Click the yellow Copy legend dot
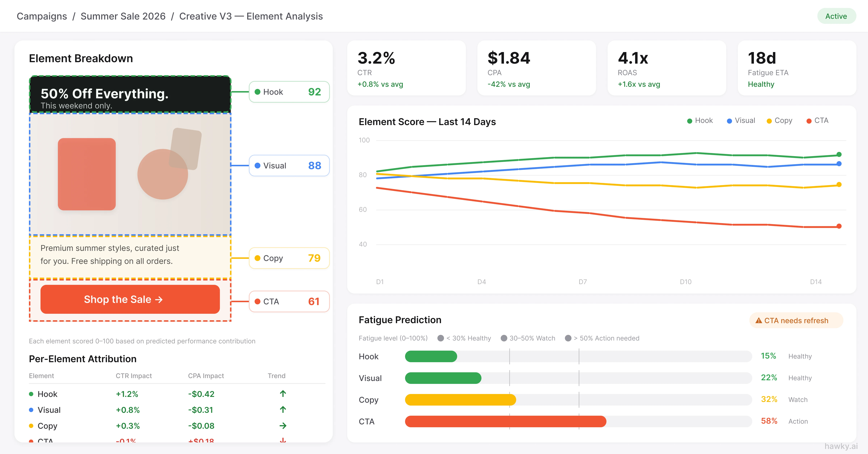868x454 pixels. 769,120
